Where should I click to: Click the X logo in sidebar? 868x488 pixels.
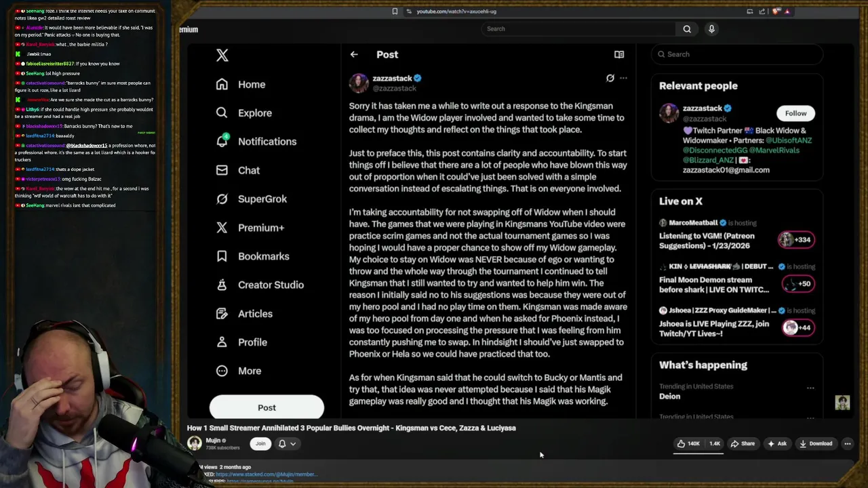click(222, 56)
